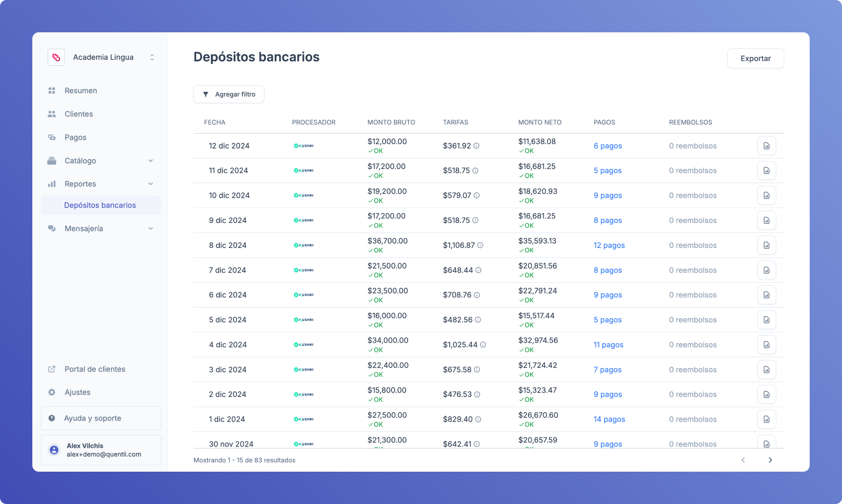The image size is (842, 504).
Task: Click info icon beside $829.40 tarifa
Action: pos(478,419)
